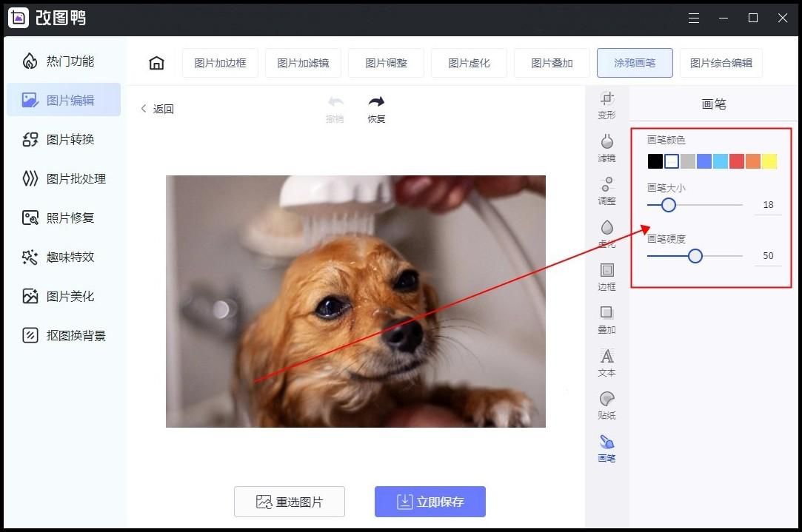Select the 滤镜 filter tool
Viewport: 802px width, 532px height.
606,148
